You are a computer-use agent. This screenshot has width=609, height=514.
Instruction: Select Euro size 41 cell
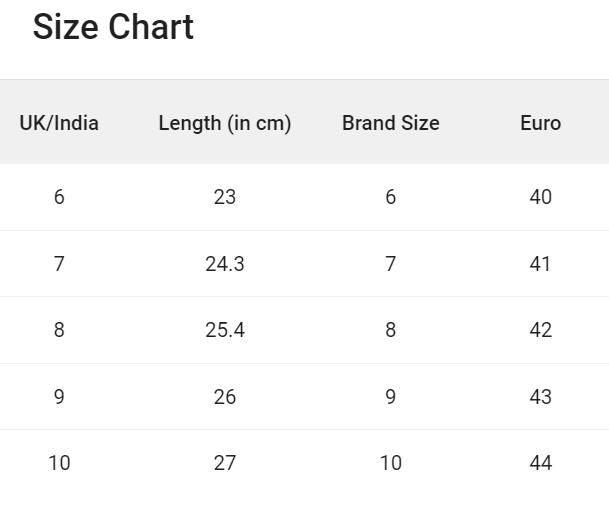[x=540, y=264]
